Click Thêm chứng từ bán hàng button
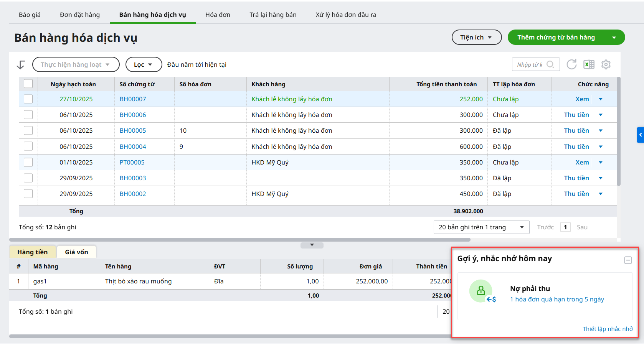Viewport: 644px width, 344px height. click(x=556, y=37)
